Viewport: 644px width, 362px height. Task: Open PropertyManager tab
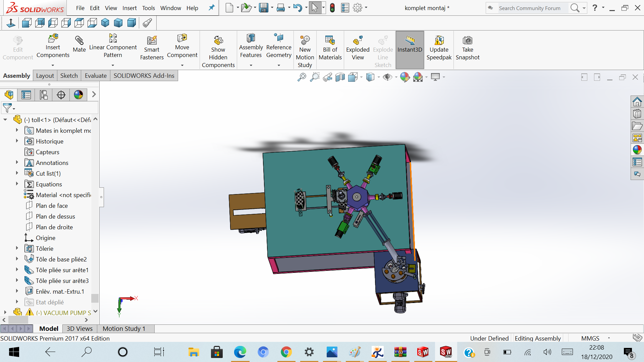[x=26, y=95]
